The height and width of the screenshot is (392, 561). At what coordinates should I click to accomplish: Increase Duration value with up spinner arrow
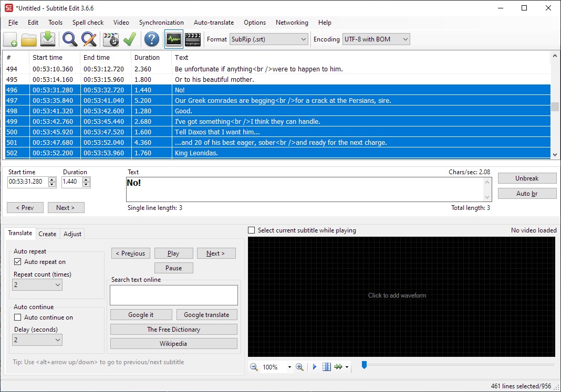(x=86, y=179)
